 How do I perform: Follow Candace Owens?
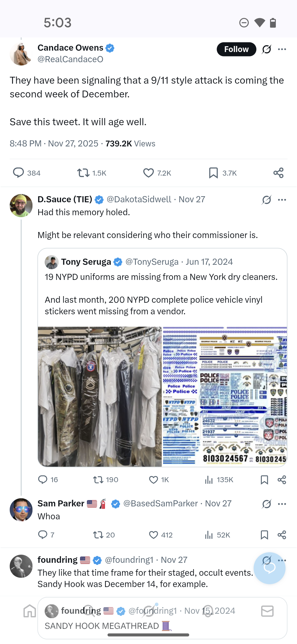236,49
